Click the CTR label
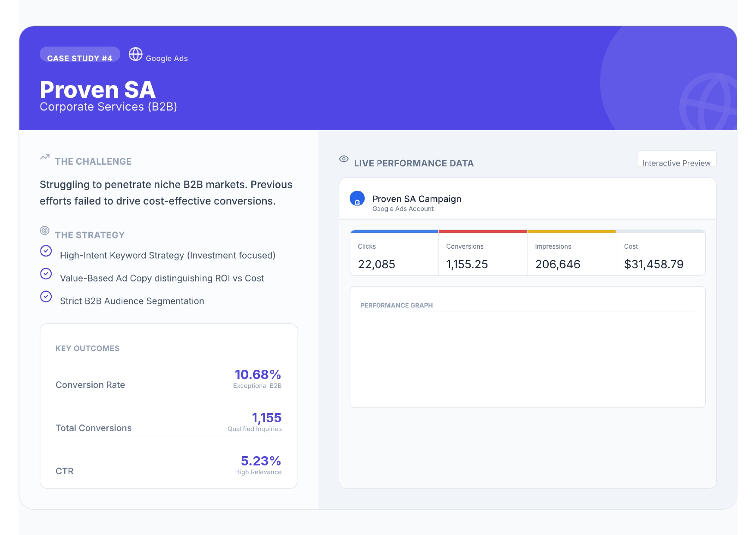756x535 pixels. [65, 471]
